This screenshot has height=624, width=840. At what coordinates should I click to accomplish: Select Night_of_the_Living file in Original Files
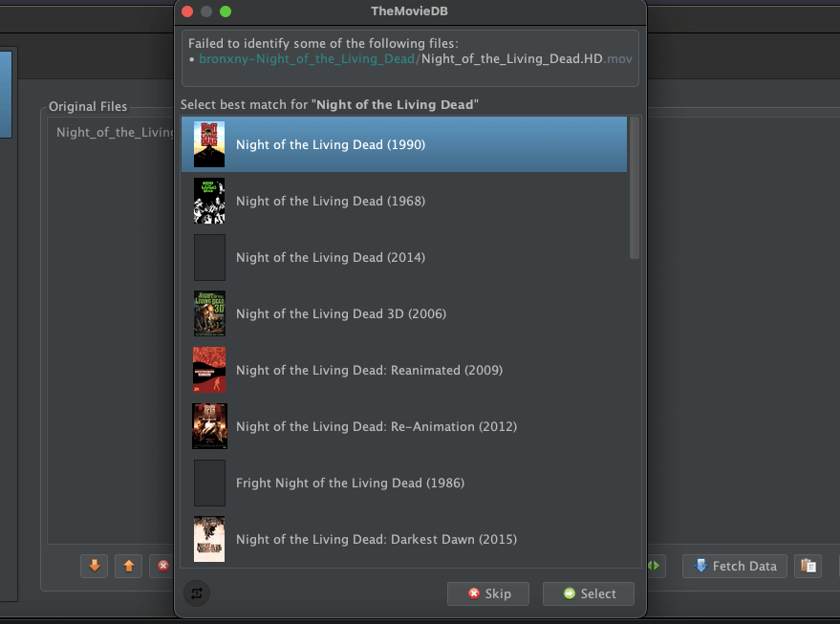(115, 132)
